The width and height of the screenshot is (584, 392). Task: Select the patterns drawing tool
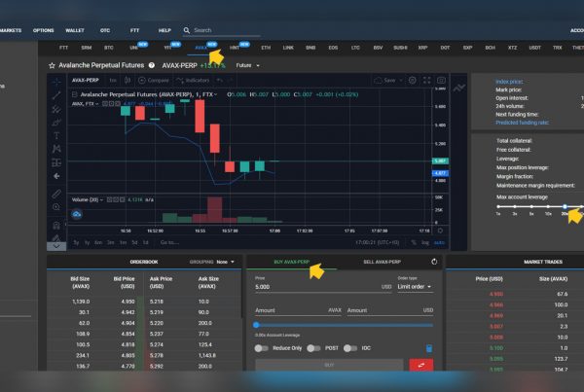[56, 149]
